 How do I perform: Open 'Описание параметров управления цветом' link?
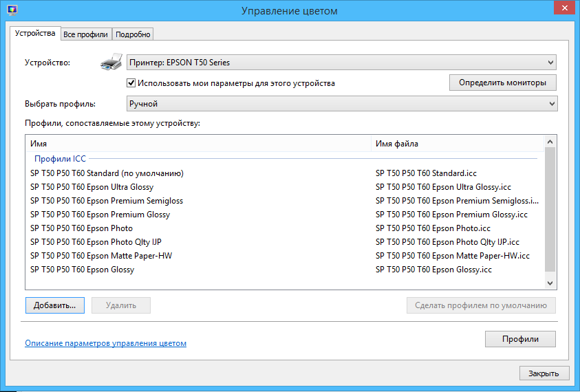coord(105,343)
